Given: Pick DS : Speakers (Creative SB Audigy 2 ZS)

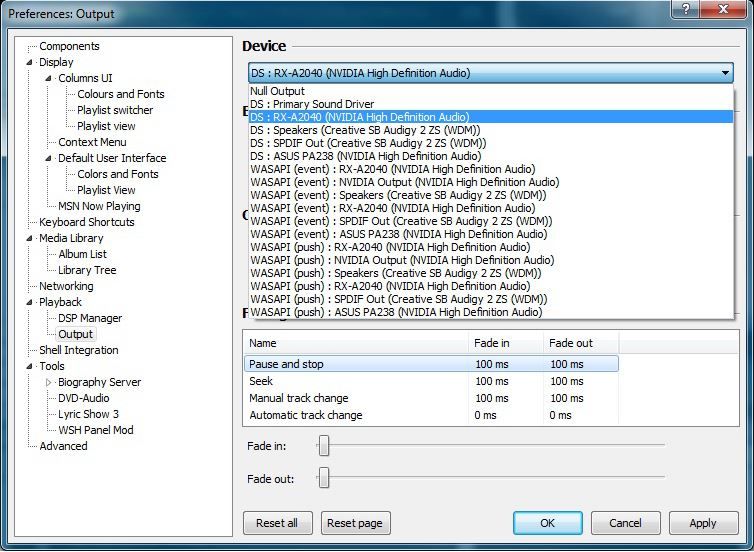Looking at the screenshot, I should click(x=491, y=130).
